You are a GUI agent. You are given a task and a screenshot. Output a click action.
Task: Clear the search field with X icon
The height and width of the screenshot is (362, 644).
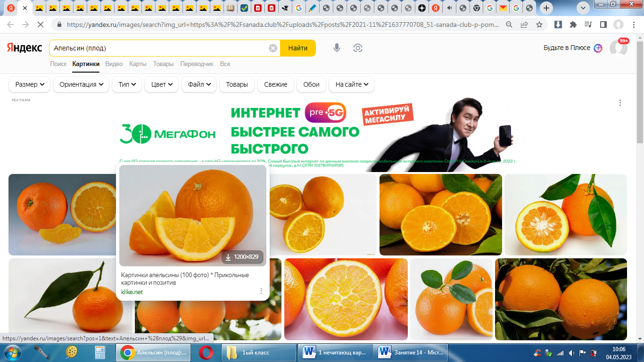[x=273, y=48]
